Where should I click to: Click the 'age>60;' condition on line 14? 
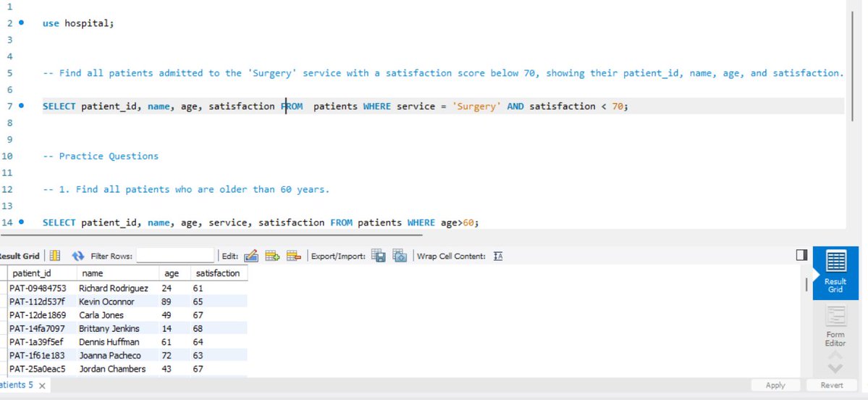[x=460, y=222]
